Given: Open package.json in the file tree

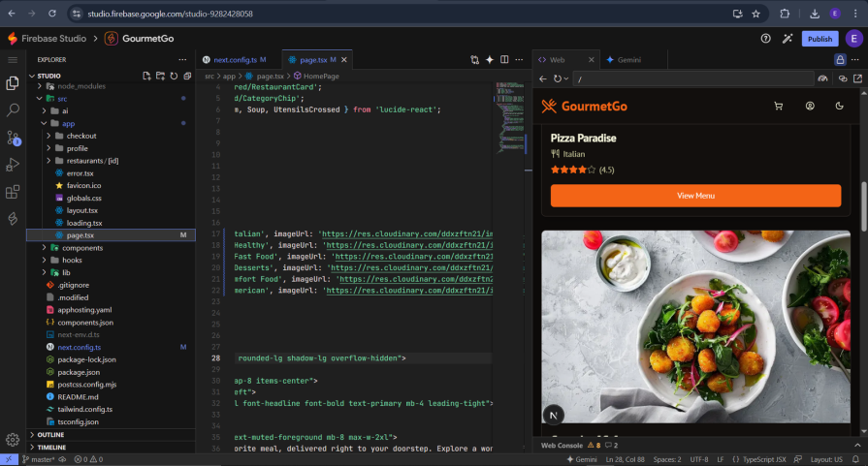Looking at the screenshot, I should [79, 372].
